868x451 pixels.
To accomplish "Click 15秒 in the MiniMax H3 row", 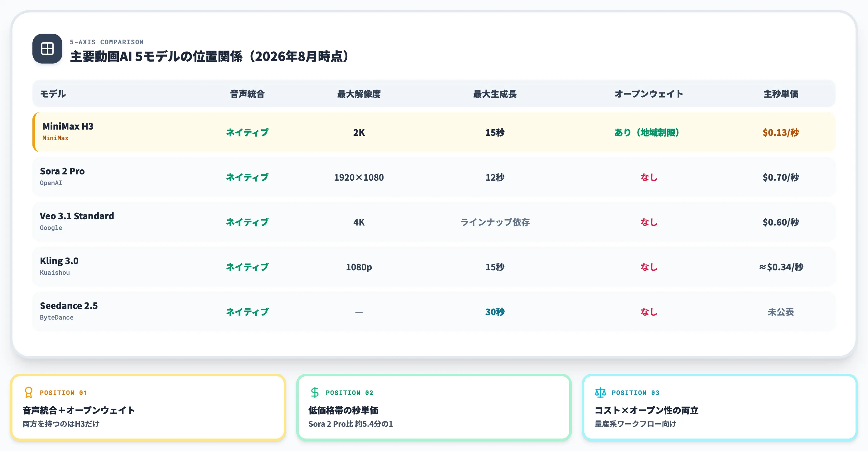I will (495, 132).
